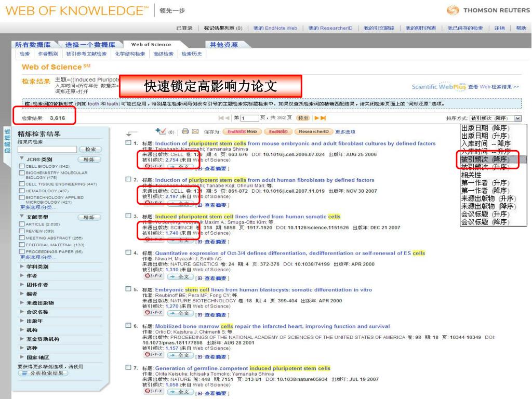The image size is (532, 399).
Task: Select 相关性 in sort options list
Action: click(471, 175)
